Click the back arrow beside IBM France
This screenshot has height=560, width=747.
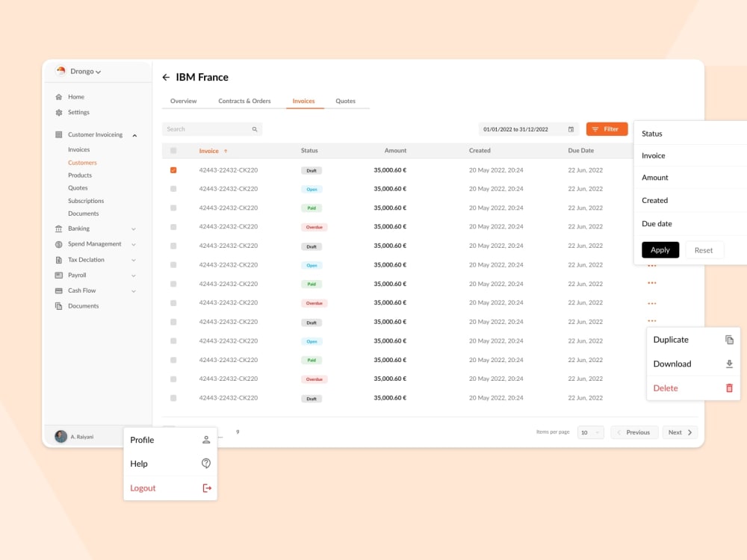[x=166, y=77]
